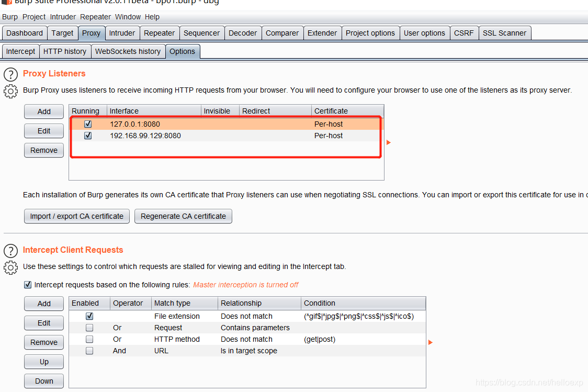Click Regenerate CA certificate
This screenshot has width=588, height=392.
pyautogui.click(x=183, y=216)
